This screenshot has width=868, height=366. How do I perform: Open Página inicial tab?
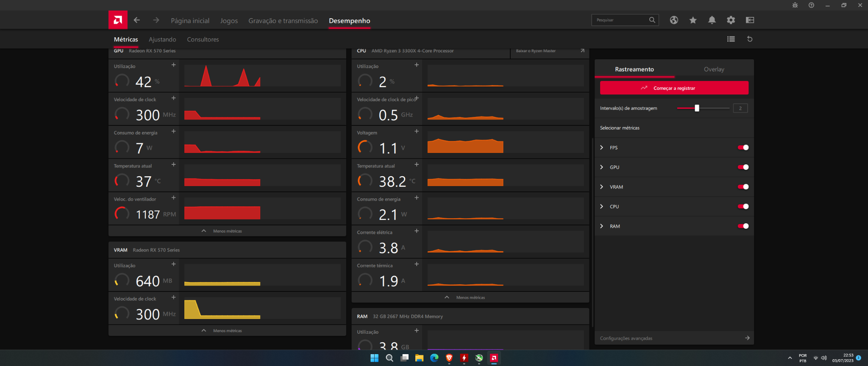pyautogui.click(x=190, y=20)
